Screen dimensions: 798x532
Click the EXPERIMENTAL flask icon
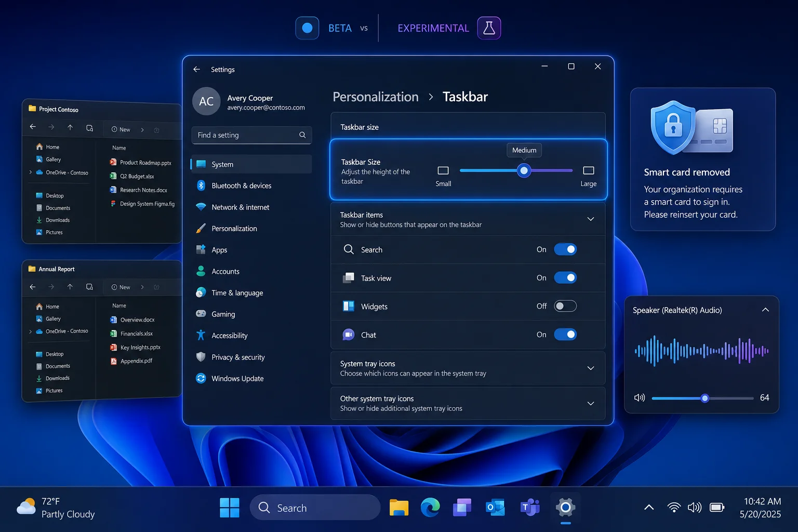(489, 28)
